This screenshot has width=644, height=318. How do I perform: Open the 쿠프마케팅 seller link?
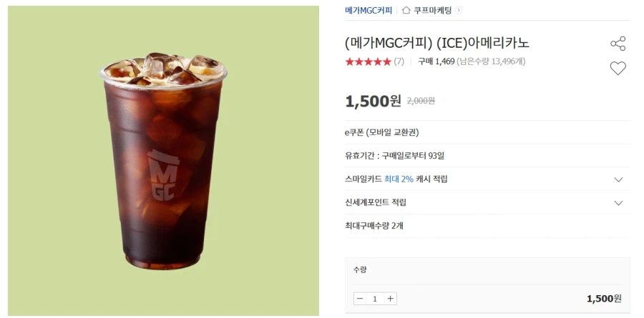[432, 10]
